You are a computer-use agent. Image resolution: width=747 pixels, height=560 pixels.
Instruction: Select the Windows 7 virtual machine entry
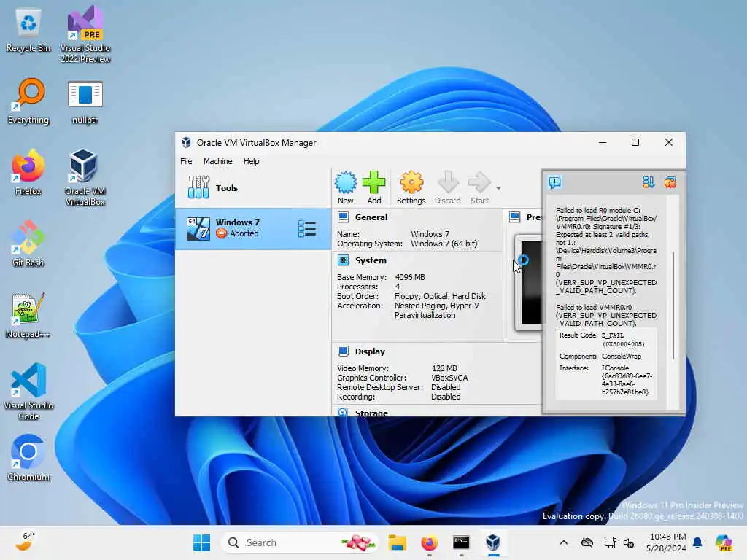tap(253, 228)
